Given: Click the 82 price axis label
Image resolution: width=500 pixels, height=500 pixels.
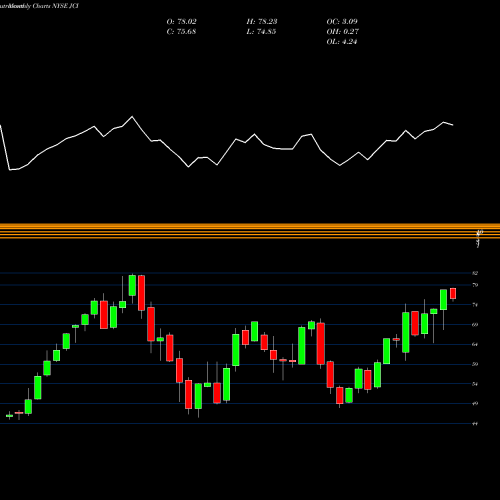Looking at the screenshot, I should click(475, 273).
